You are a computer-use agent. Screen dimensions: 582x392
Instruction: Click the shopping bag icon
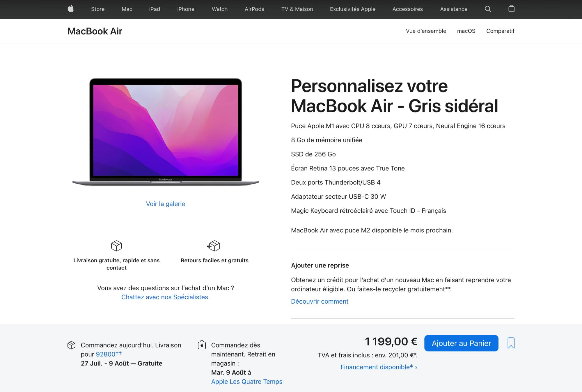click(x=511, y=9)
